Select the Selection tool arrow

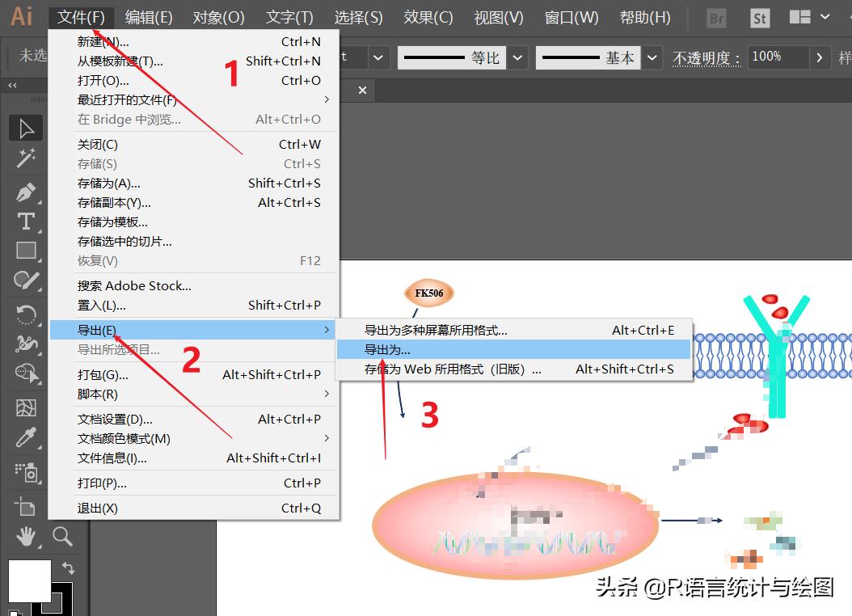point(25,128)
